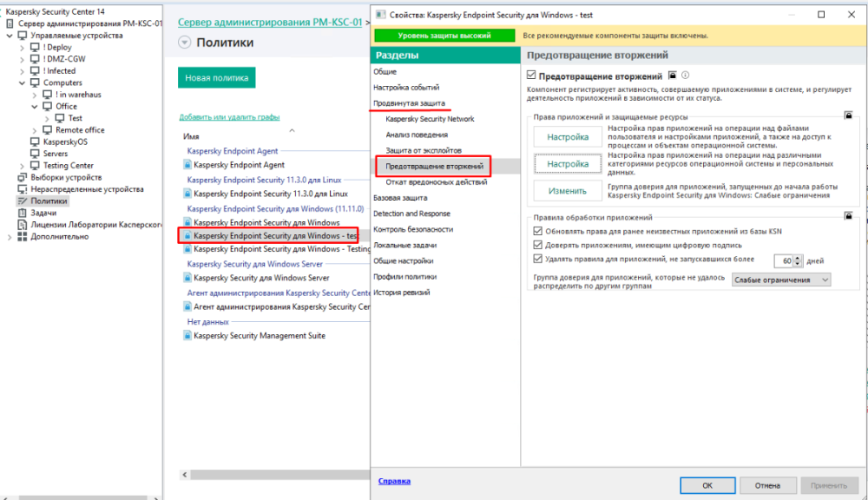Click the properties window title bar icon
Viewport: 868px width, 500px height.
(380, 15)
